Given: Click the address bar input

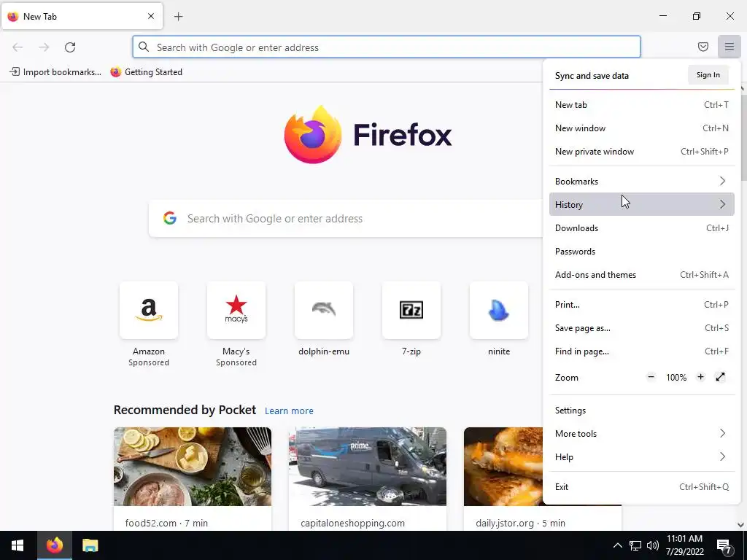Looking at the screenshot, I should pos(387,47).
